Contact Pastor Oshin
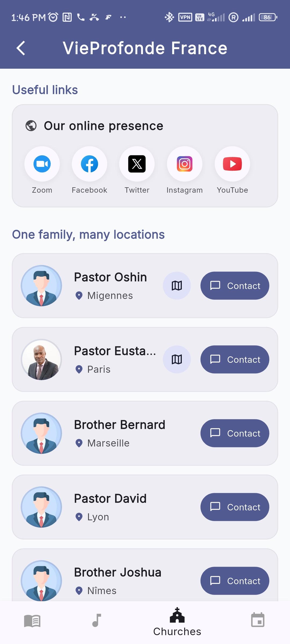290x644 pixels. pos(235,286)
